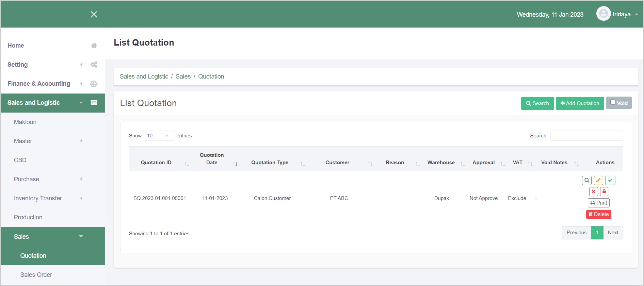
Task: Click the green checkmark approve icon
Action: (x=610, y=180)
